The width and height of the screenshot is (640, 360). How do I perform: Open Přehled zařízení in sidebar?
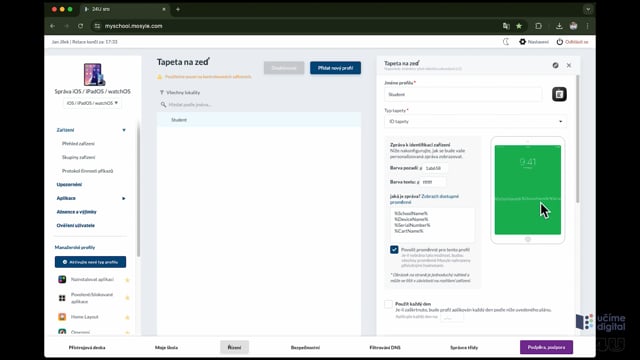point(78,144)
